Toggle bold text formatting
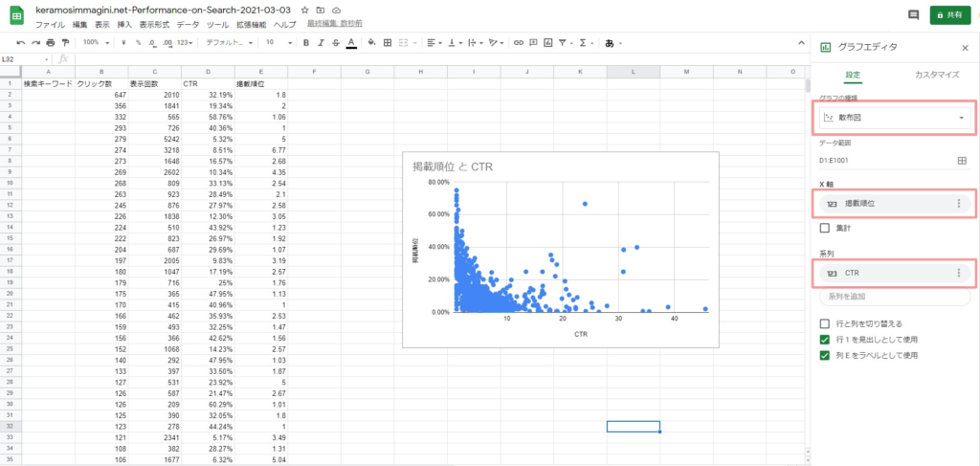 tap(306, 43)
